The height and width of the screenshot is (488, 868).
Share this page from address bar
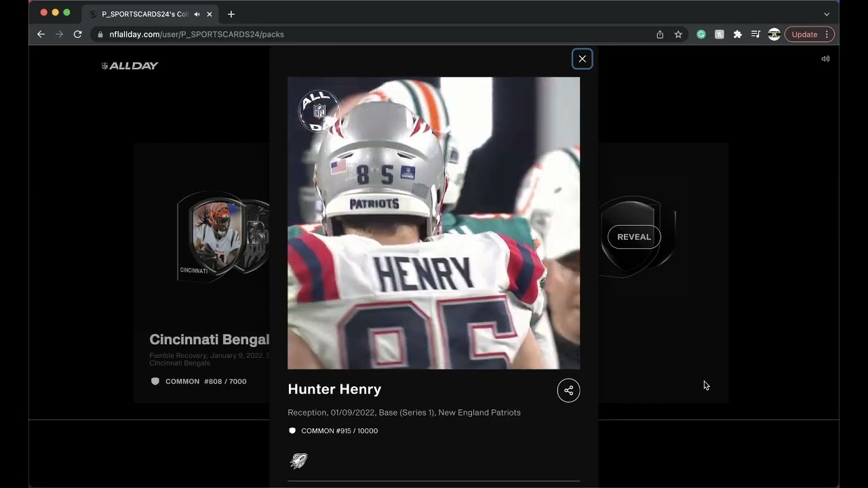pos(660,35)
